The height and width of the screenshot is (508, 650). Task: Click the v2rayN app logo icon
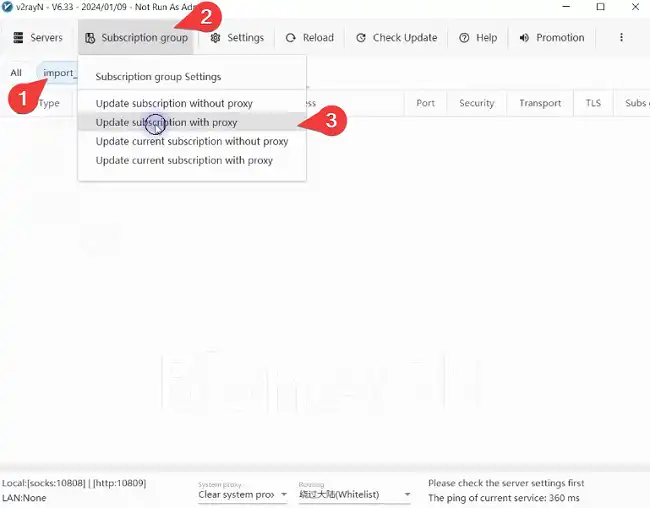click(7, 7)
